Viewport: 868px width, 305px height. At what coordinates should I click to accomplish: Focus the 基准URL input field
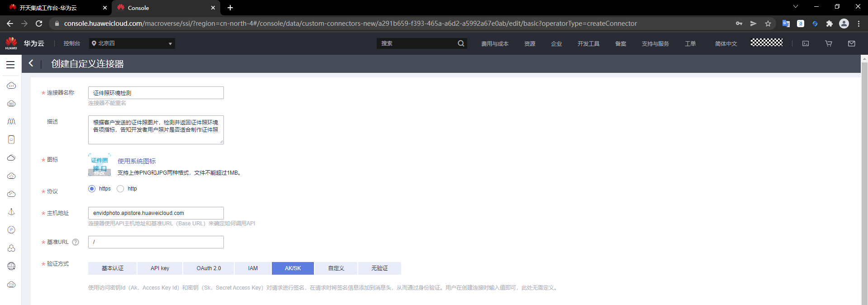[156, 242]
